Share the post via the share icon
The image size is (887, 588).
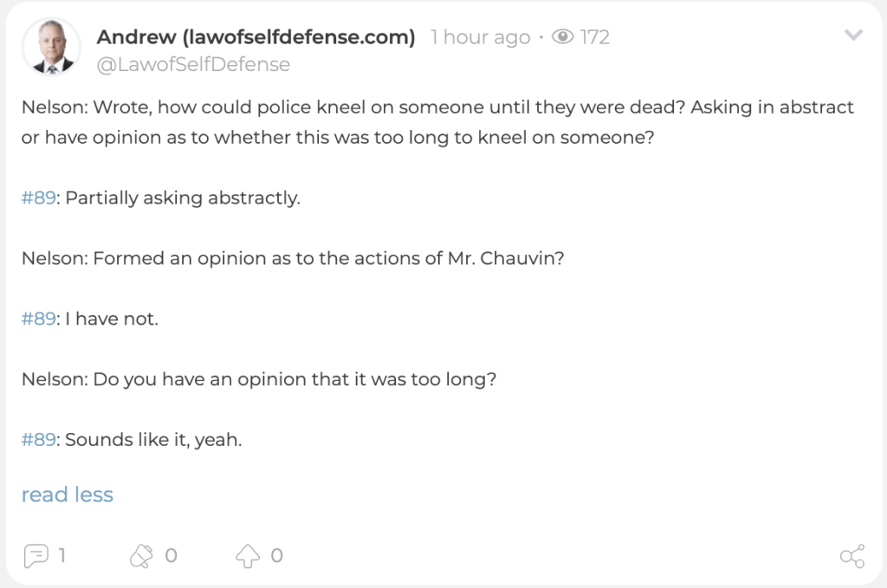click(852, 556)
